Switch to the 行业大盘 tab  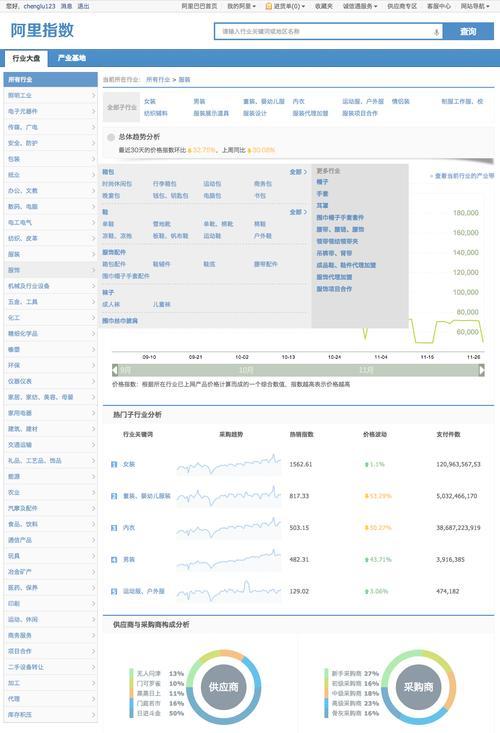(26, 58)
